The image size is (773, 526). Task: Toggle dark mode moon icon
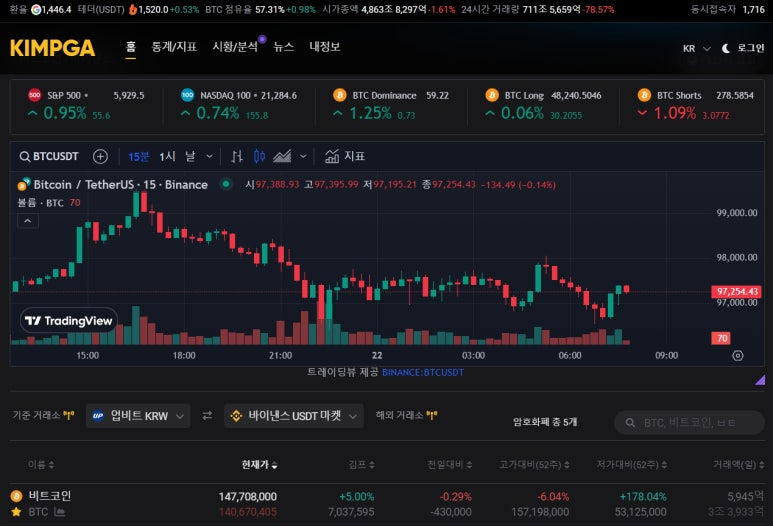coord(726,48)
